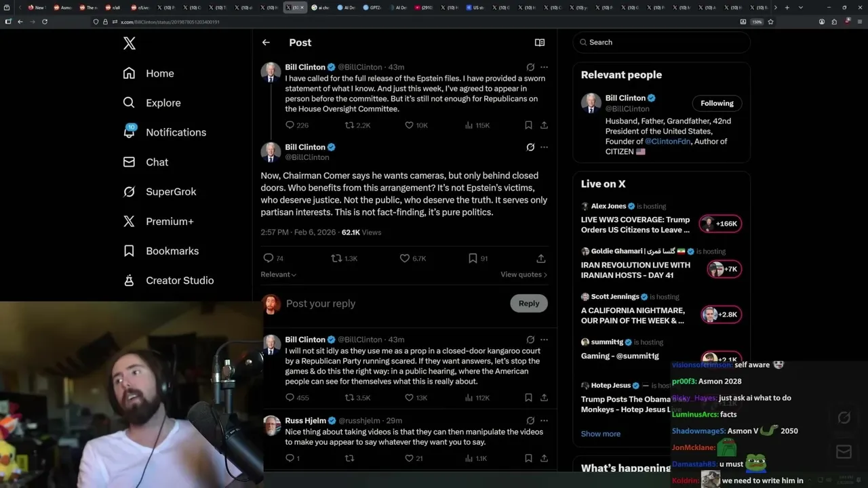868x488 pixels.
Task: Click the browser back arrow
Action: pos(20,22)
